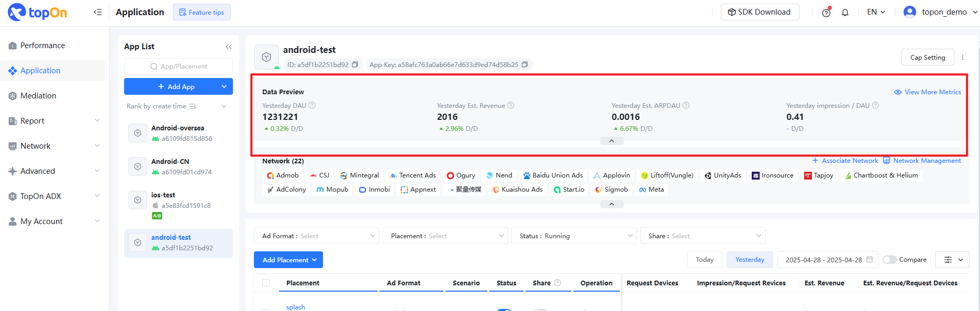Open the Ad Format filter dropdown

point(317,236)
